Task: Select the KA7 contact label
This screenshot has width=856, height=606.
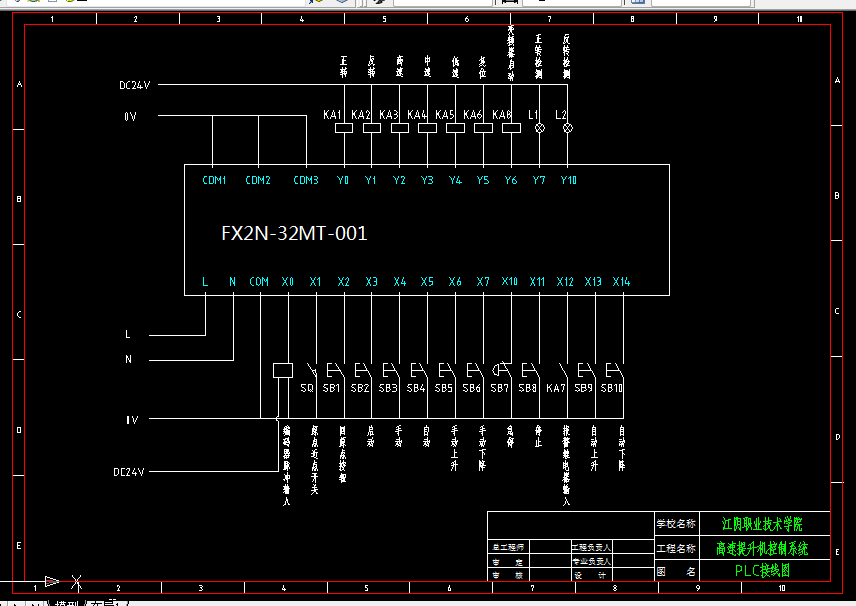Action: coord(556,388)
